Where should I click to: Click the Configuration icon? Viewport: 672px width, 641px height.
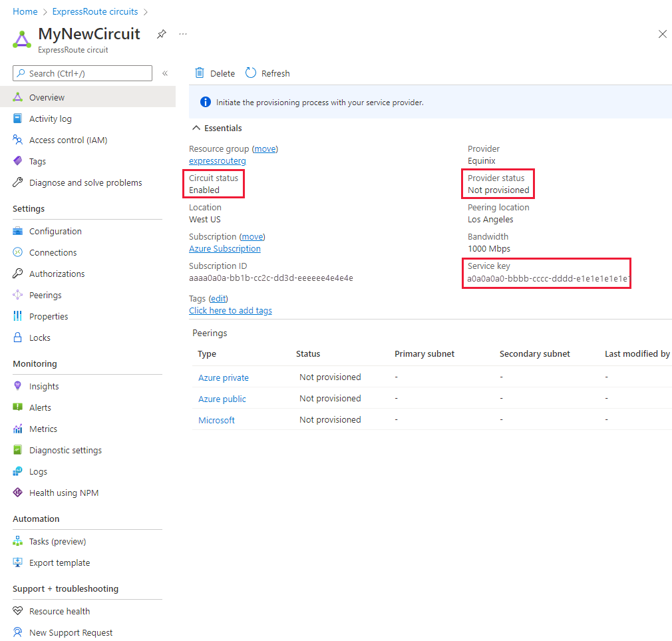(17, 231)
